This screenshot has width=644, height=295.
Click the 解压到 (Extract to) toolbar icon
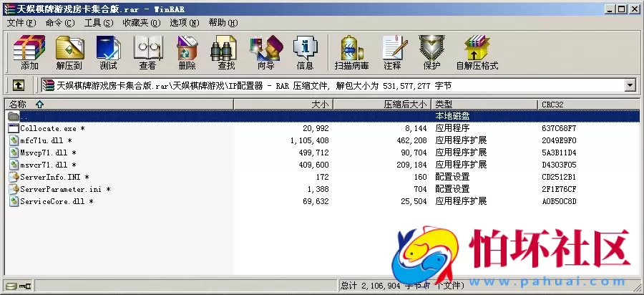tap(69, 52)
